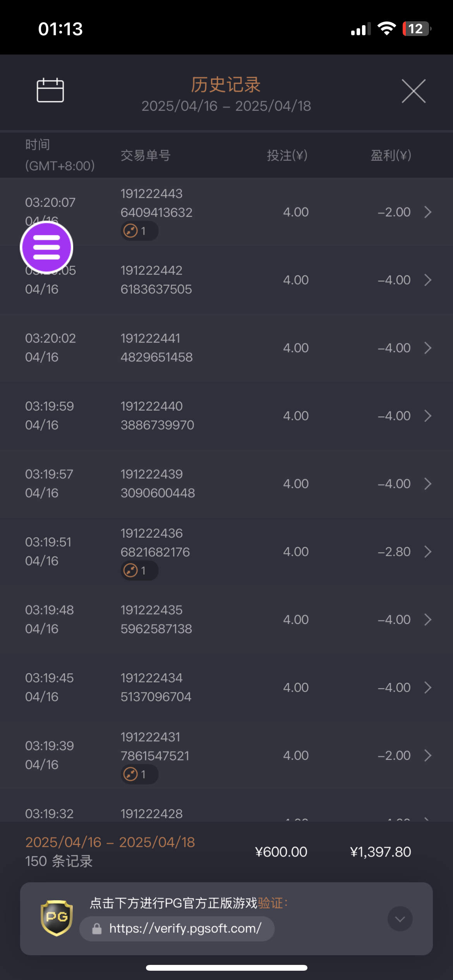
Task: Expand details for the 03:20:07 record
Action: [x=427, y=212]
